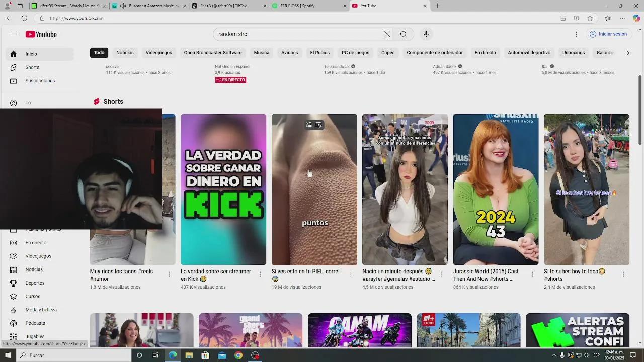Viewport: 644px width, 362px height.
Task: Click the YouTube logo
Action: [x=41, y=34]
